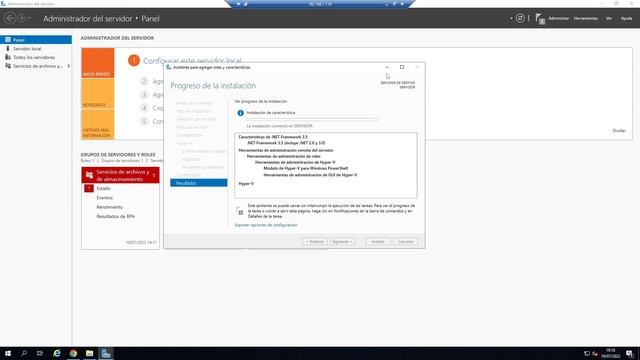Open the Ver menu

609,18
